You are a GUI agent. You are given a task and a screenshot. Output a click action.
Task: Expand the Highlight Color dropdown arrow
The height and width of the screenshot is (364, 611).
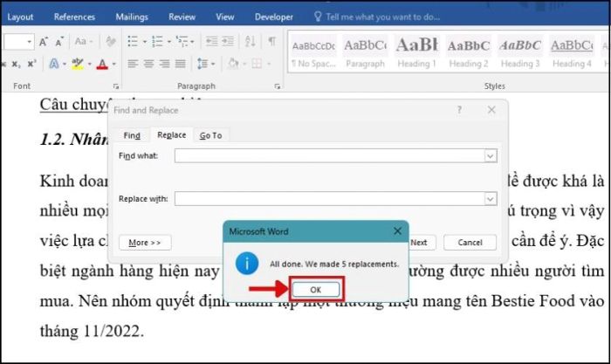[x=90, y=64]
